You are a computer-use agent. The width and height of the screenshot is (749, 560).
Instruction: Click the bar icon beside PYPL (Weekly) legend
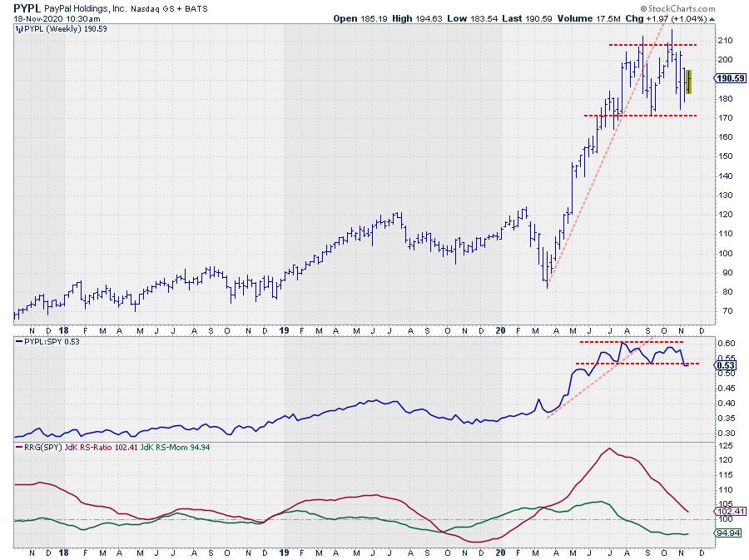click(x=19, y=27)
